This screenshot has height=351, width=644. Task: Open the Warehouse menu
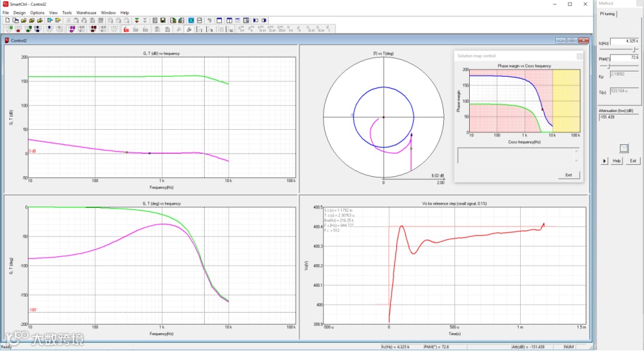(86, 13)
